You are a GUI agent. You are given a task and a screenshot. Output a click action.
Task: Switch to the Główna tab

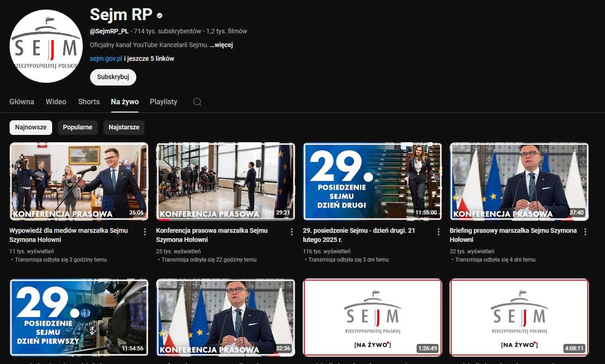tap(22, 102)
